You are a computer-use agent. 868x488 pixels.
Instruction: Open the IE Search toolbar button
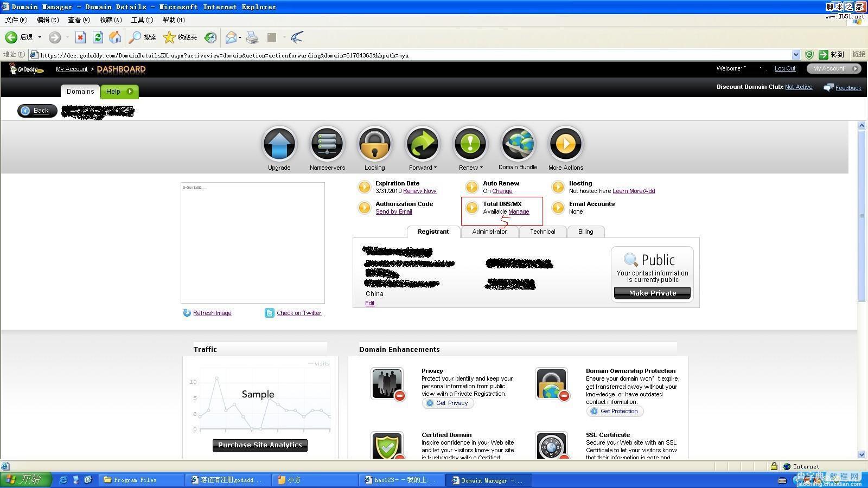coord(143,37)
